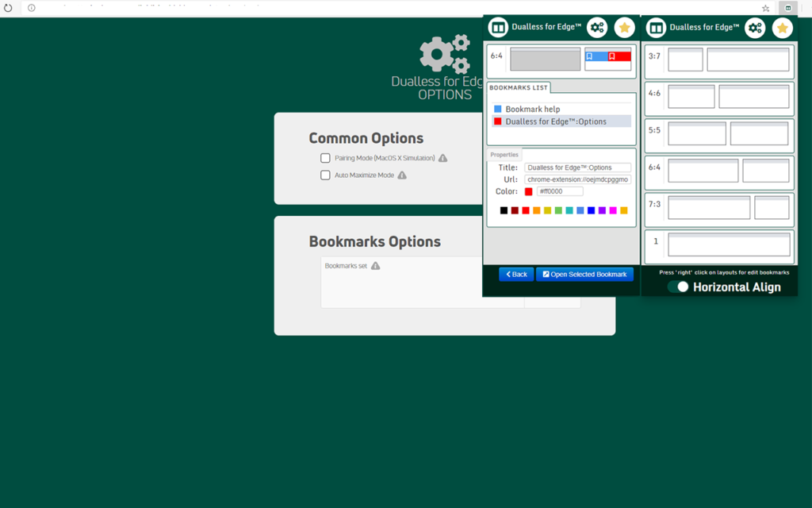Enable Auto Maximize Mode checkbox

(325, 175)
